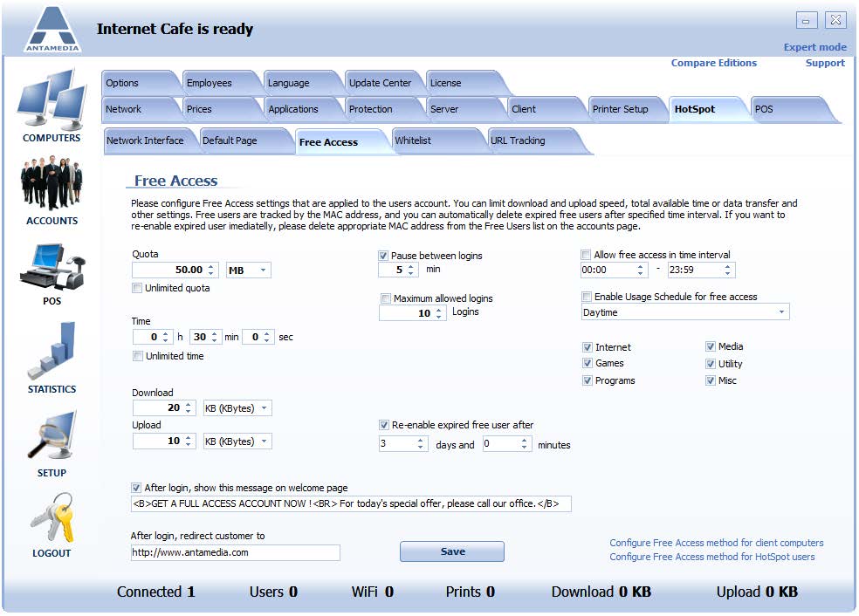Uncheck the Media checkbox
The image size is (859, 616).
[x=711, y=346]
